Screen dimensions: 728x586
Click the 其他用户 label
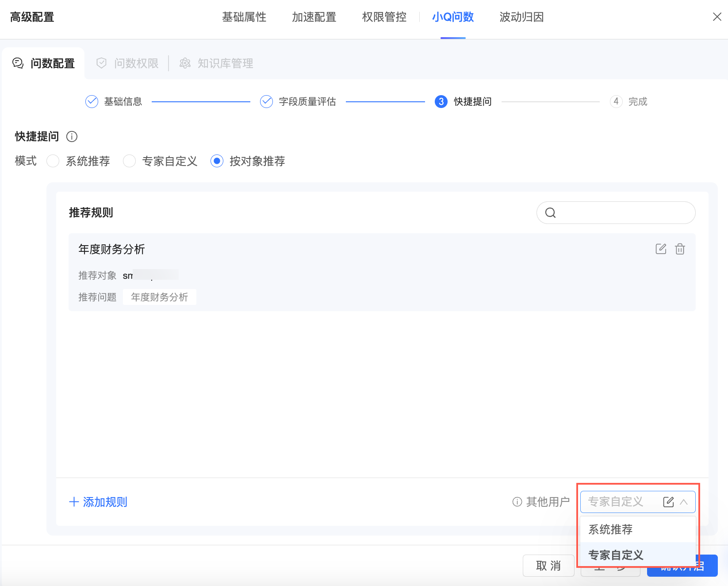[x=548, y=502]
